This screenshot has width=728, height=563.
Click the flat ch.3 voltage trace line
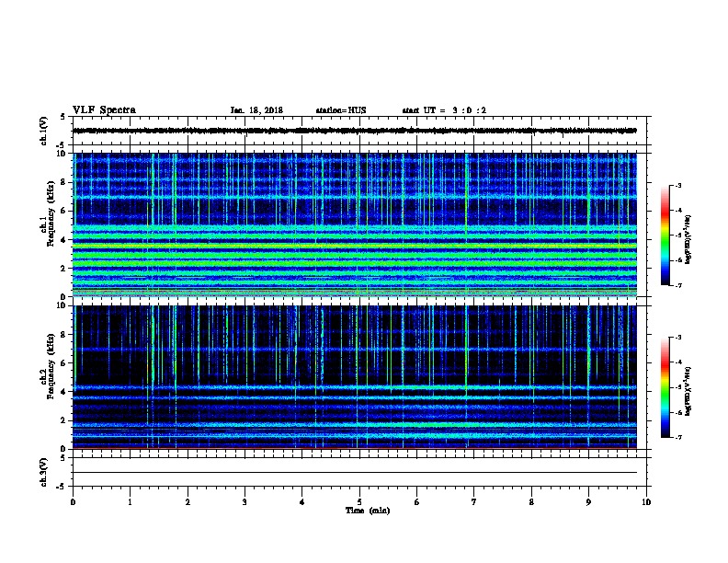[355, 473]
